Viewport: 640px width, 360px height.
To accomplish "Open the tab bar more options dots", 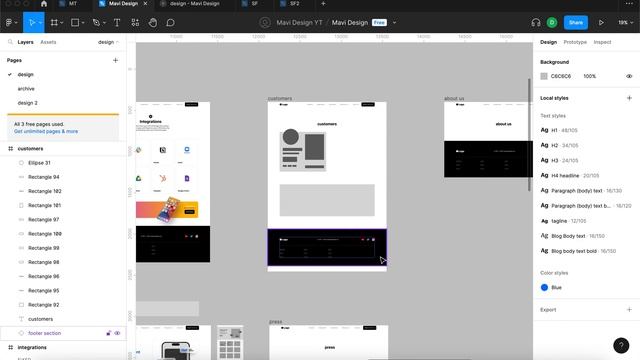I will click(629, 4).
